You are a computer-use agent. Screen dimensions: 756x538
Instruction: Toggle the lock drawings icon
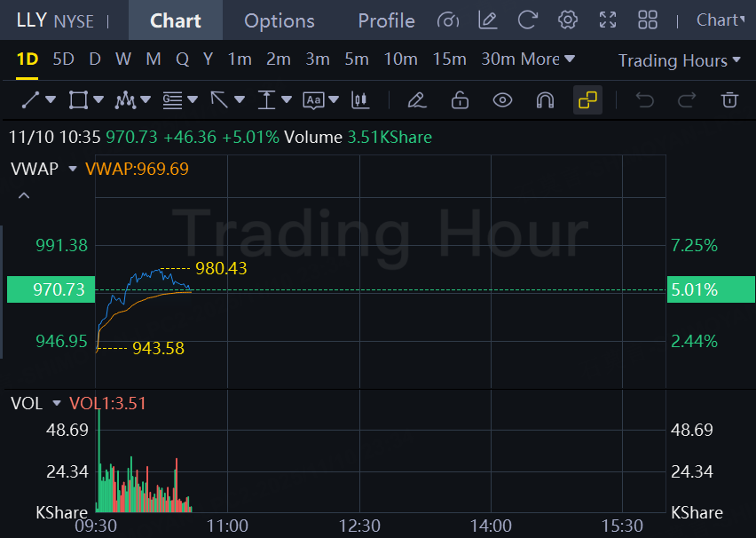(460, 100)
